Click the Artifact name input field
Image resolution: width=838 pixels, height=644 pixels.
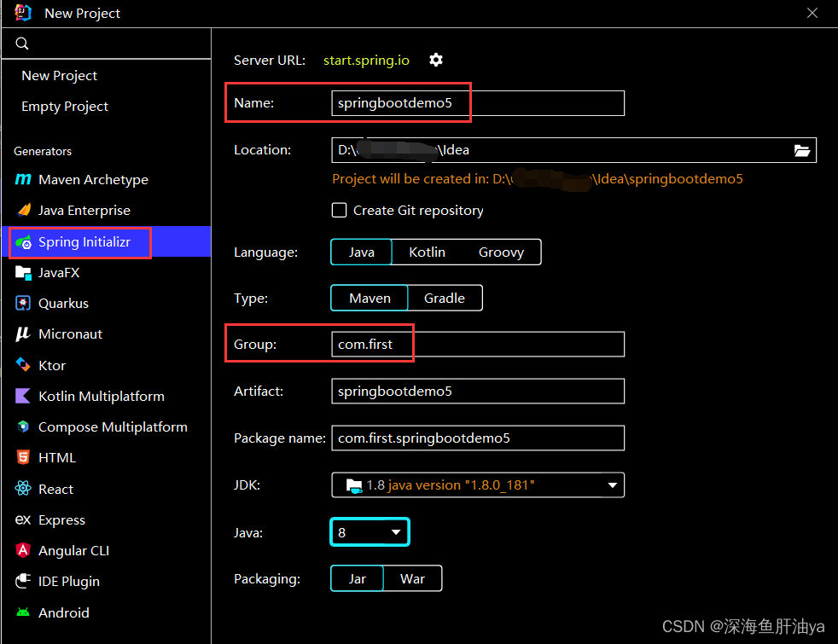[478, 391]
